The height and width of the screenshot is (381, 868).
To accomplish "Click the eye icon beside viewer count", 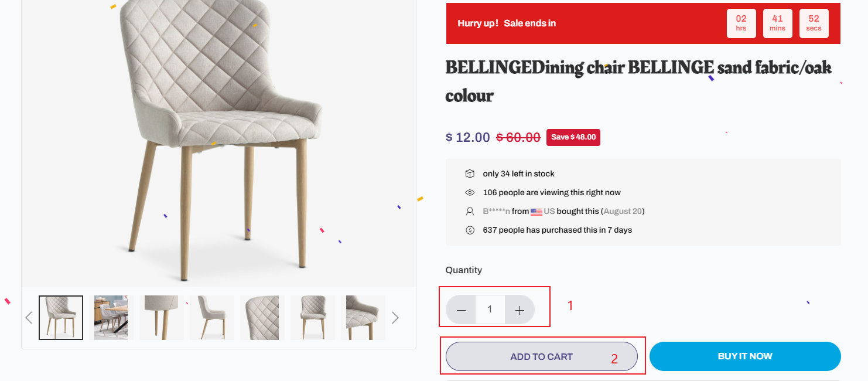I will click(470, 192).
